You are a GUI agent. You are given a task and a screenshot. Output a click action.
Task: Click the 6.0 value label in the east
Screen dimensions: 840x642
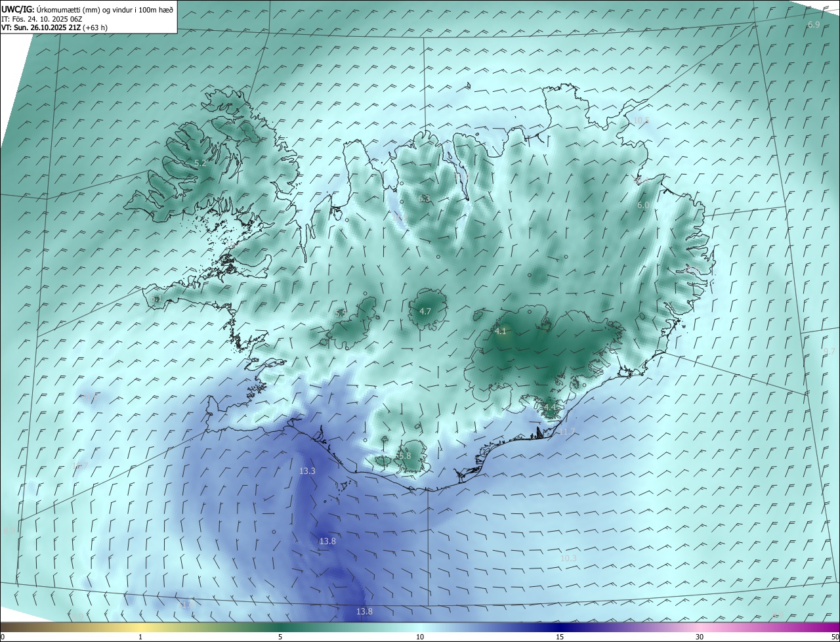click(x=643, y=205)
